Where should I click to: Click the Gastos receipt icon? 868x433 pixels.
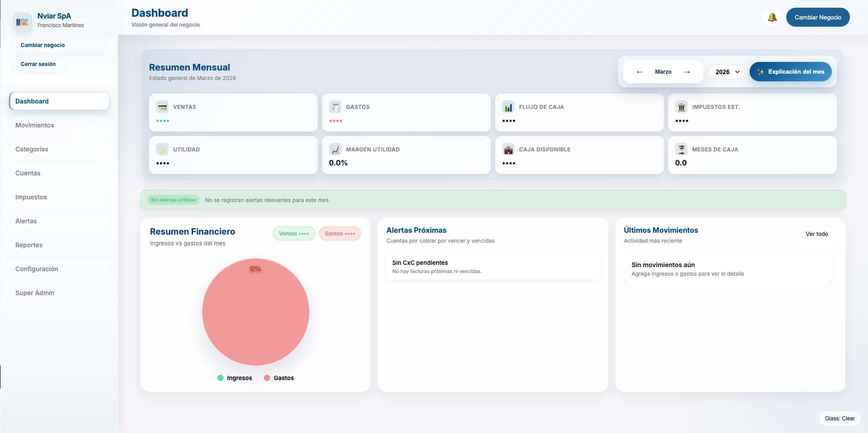[x=335, y=107]
